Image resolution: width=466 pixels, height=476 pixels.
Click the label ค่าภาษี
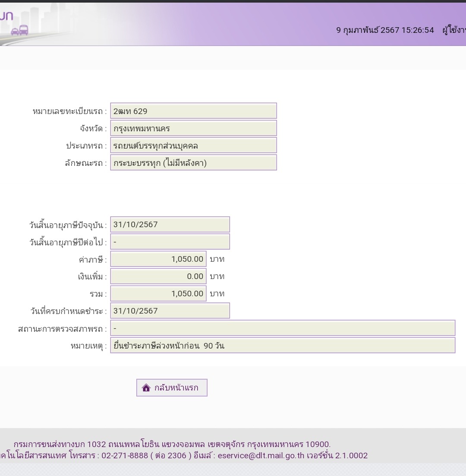[x=93, y=260]
